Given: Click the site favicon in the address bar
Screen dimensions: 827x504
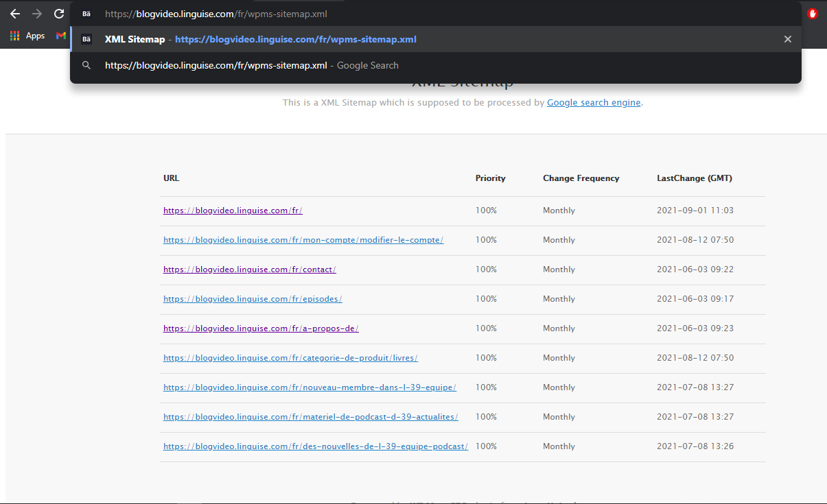Looking at the screenshot, I should tap(86, 14).
